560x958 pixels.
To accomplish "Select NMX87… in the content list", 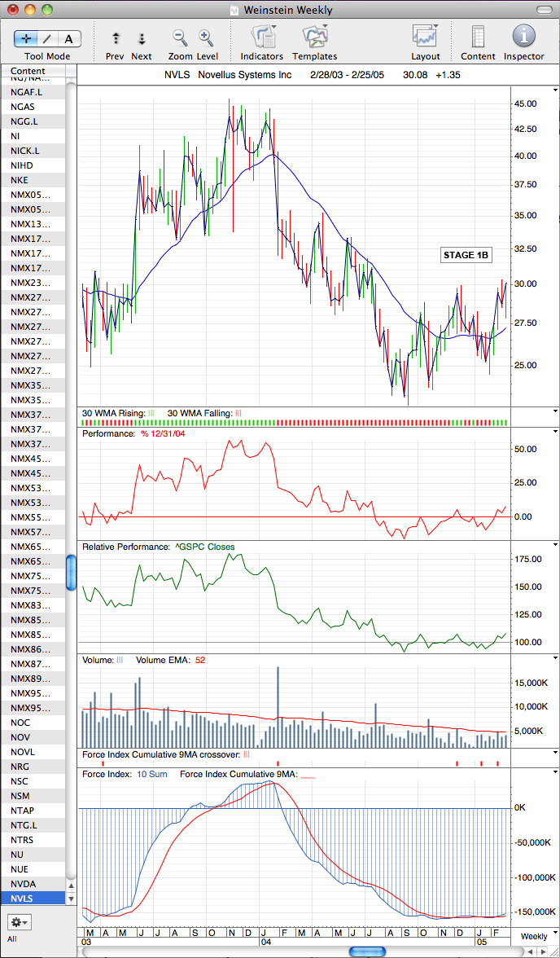I will [33, 663].
